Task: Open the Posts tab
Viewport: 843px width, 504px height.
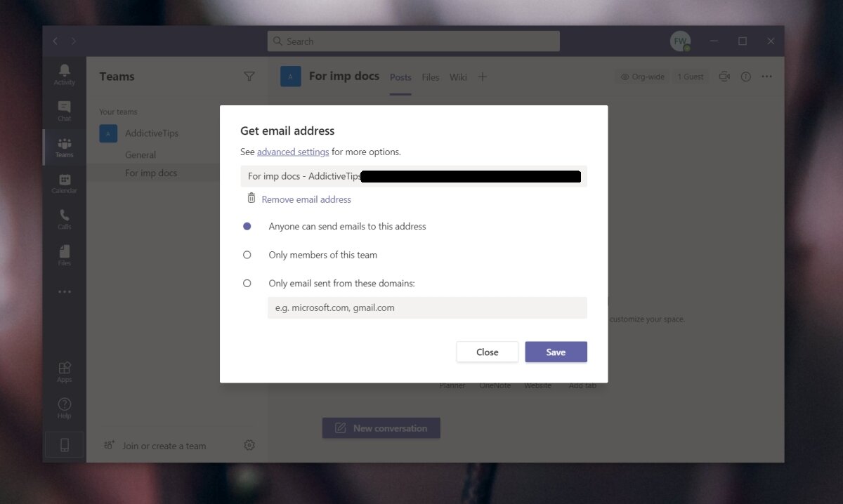Action: [400, 77]
